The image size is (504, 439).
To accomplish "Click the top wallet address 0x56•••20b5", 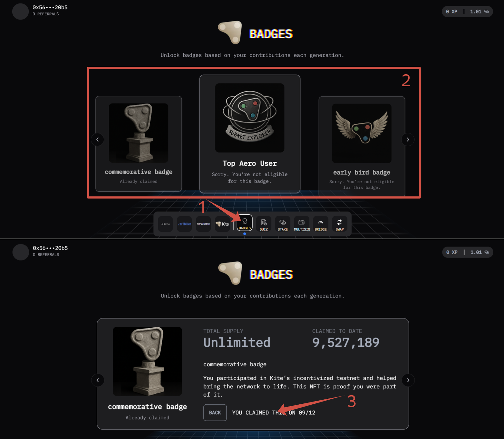I will (50, 7).
